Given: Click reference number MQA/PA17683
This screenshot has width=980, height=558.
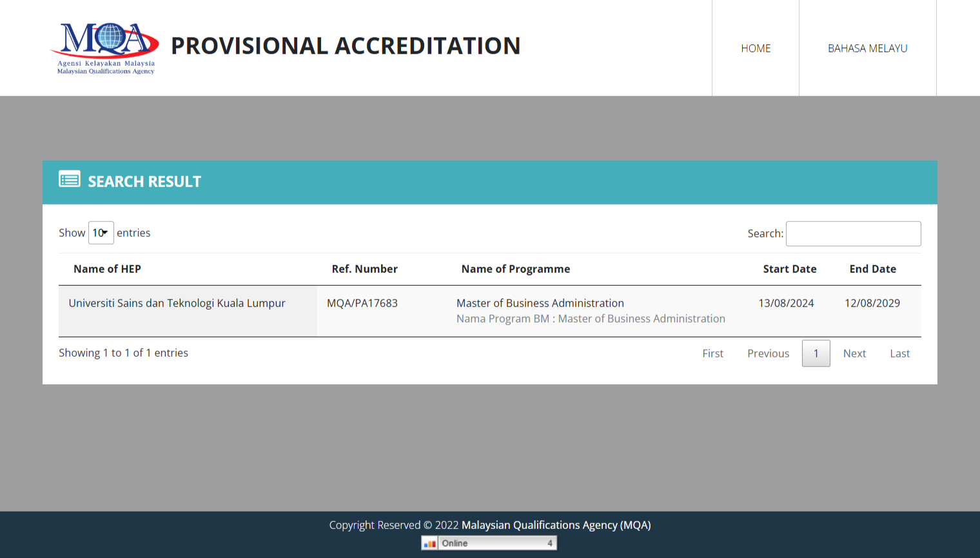Looking at the screenshot, I should 362,303.
